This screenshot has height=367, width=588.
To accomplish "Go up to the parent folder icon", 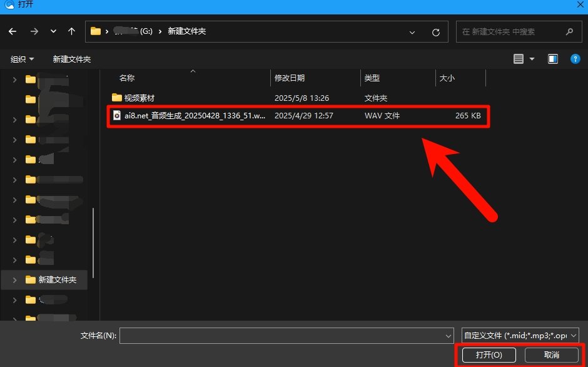I will (71, 31).
